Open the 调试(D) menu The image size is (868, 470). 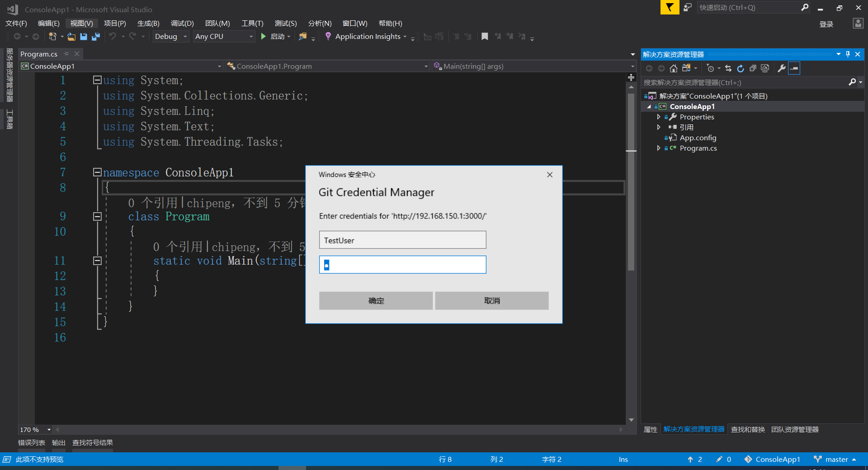(x=182, y=24)
